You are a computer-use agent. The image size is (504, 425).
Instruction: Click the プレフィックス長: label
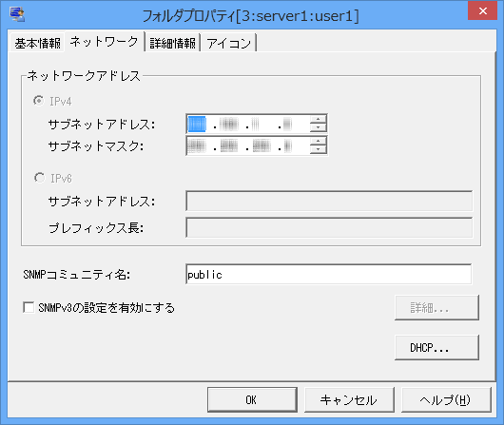click(96, 228)
